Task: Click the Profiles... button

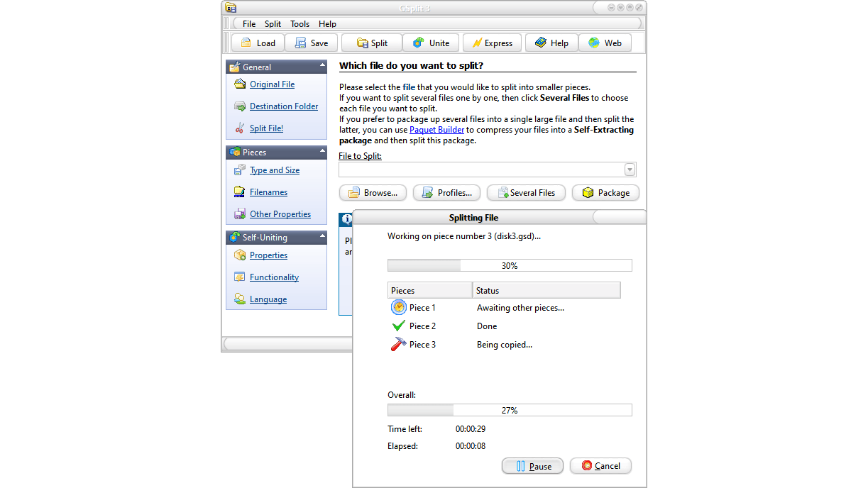Action: 447,193
